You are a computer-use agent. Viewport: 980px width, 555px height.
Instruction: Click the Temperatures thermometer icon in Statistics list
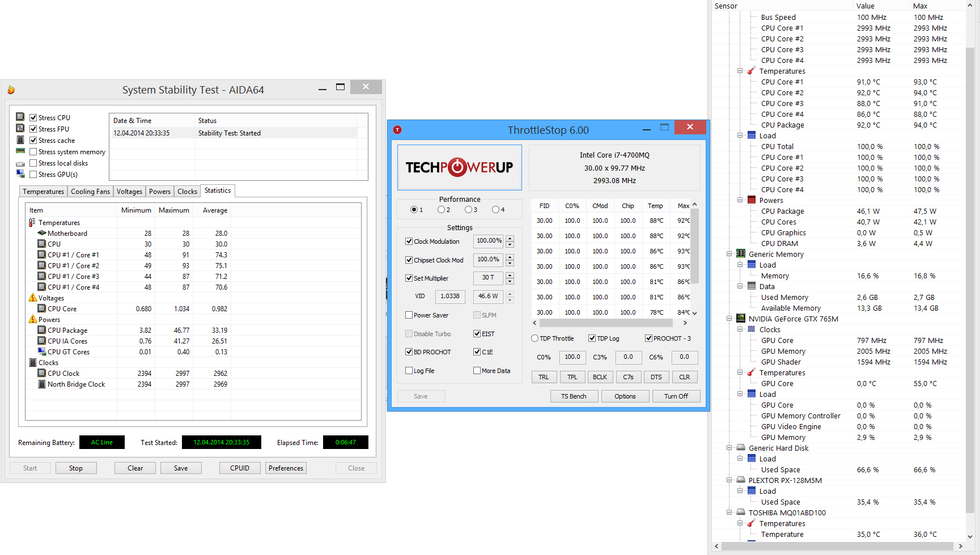point(32,223)
